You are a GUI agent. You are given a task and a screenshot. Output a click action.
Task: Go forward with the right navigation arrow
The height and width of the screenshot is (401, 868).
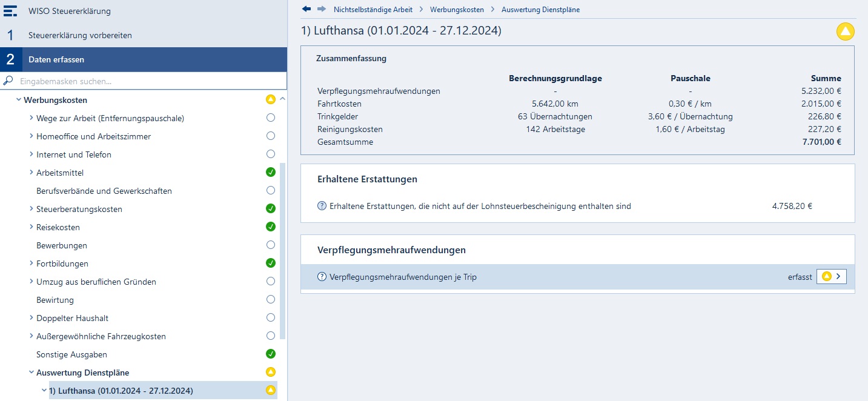click(x=321, y=9)
